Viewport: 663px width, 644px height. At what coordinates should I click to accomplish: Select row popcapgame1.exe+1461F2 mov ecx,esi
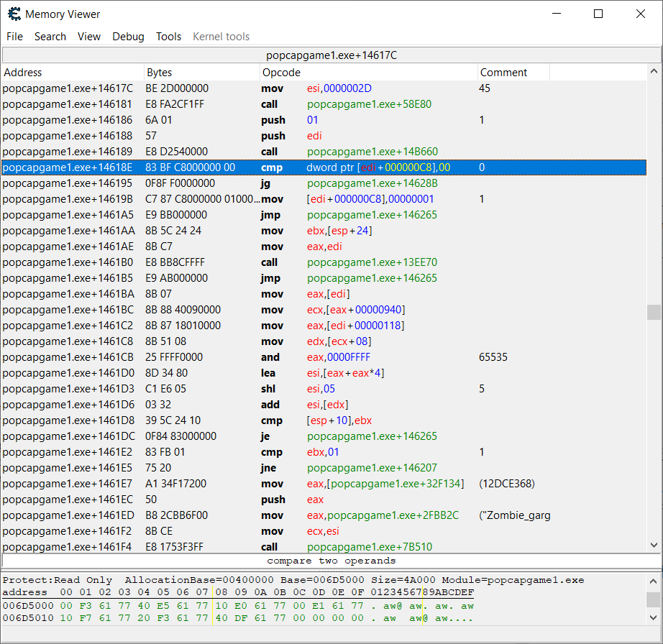(324, 531)
